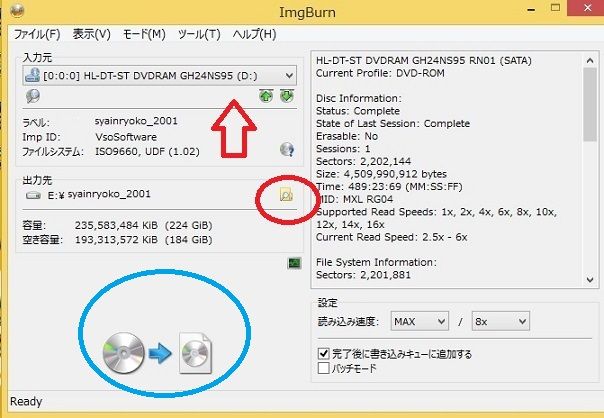This screenshot has width=604, height=418.
Task: Click the output drive E: icon
Action: 33,195
